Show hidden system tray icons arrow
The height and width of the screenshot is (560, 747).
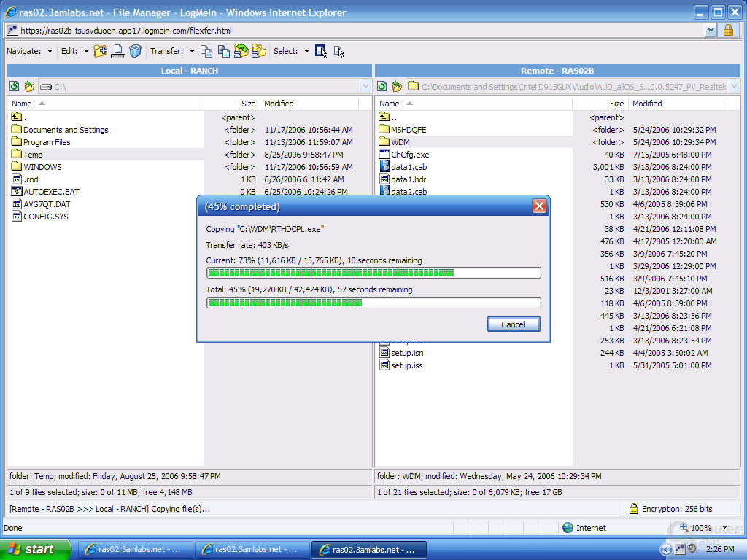[665, 550]
